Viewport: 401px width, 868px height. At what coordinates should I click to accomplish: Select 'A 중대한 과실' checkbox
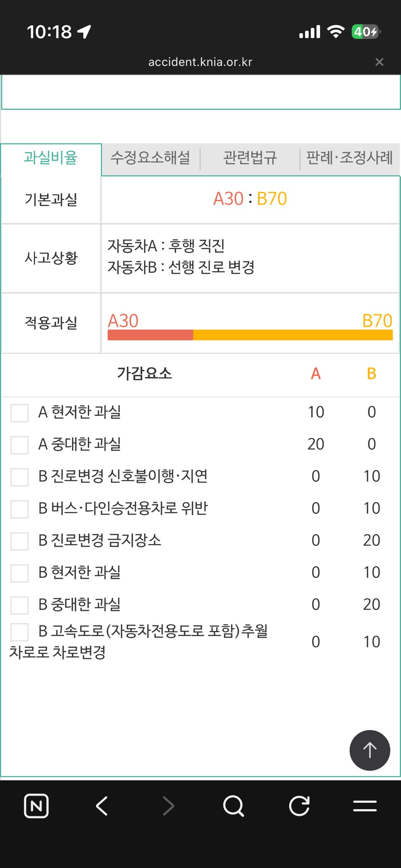coord(19,445)
